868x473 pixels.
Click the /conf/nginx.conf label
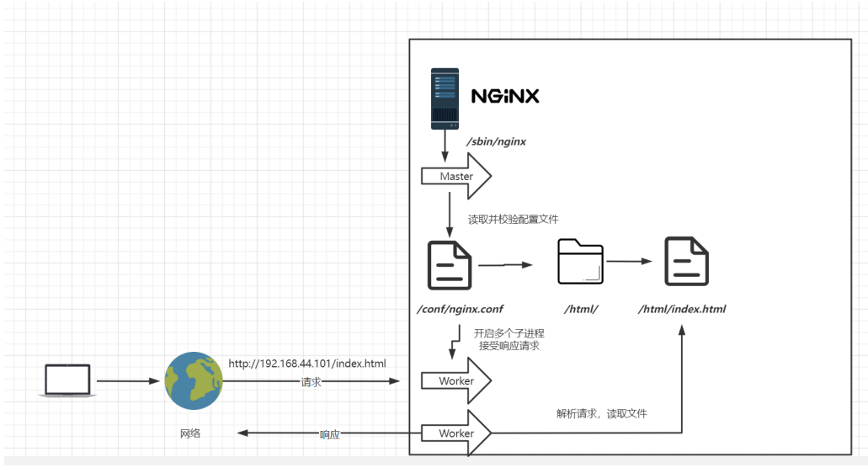461,309
